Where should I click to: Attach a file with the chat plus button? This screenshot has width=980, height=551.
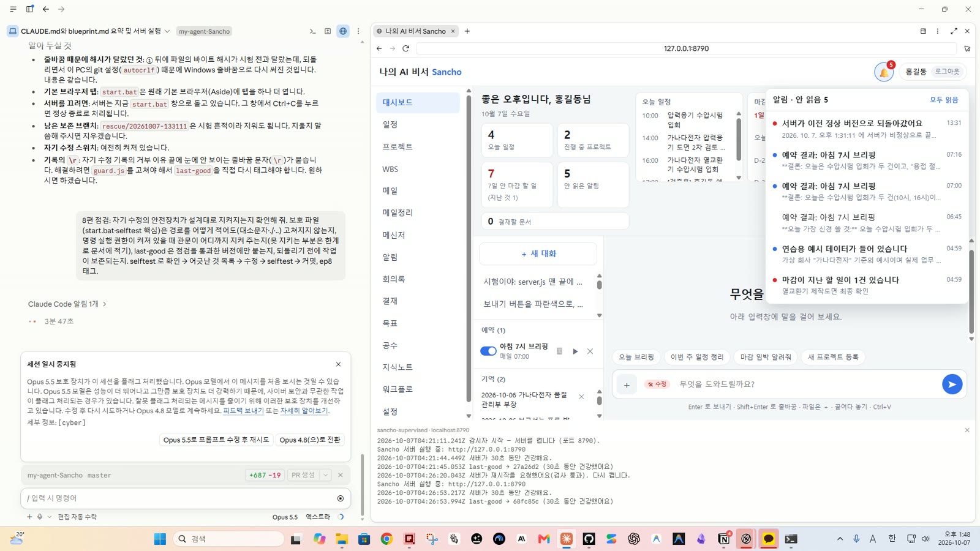pos(627,385)
